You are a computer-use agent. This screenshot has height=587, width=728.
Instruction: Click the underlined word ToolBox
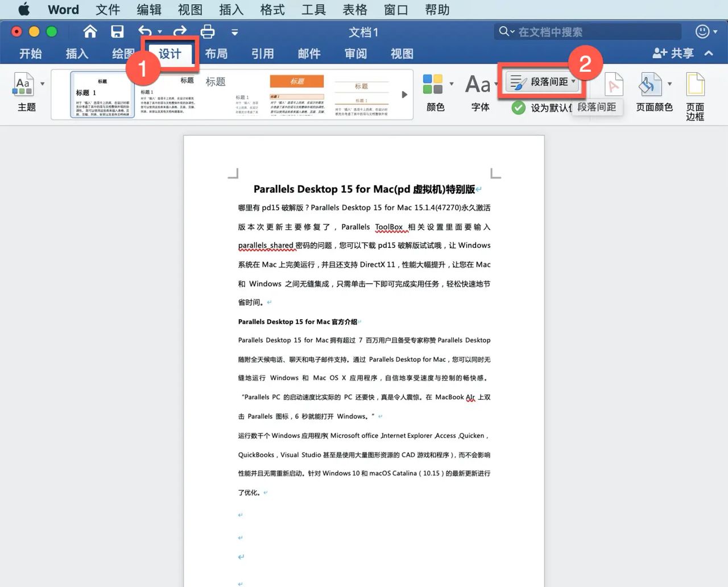coord(389,227)
